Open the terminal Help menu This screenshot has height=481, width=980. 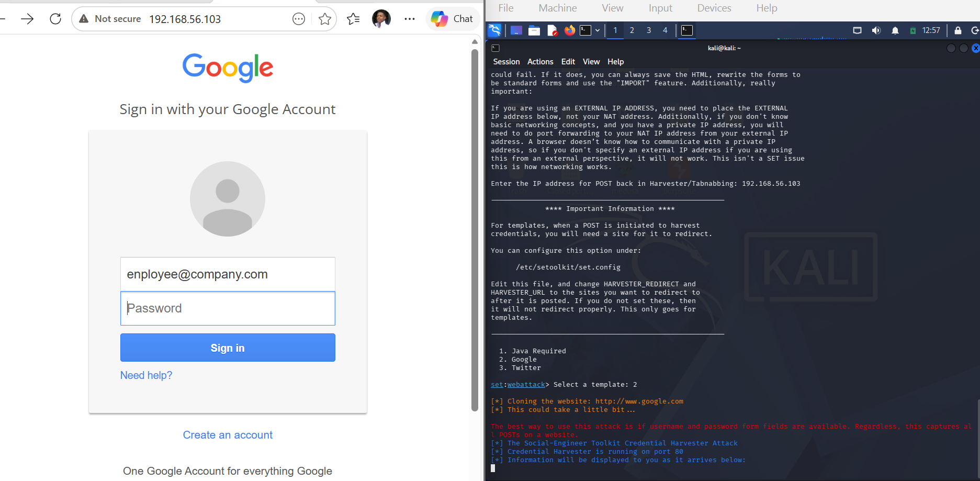615,62
